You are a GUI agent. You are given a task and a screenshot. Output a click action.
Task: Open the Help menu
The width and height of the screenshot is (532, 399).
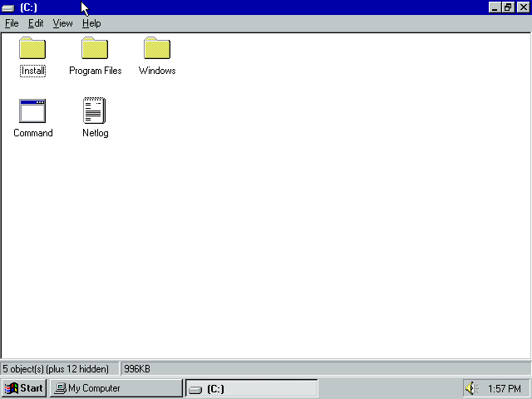click(x=91, y=23)
